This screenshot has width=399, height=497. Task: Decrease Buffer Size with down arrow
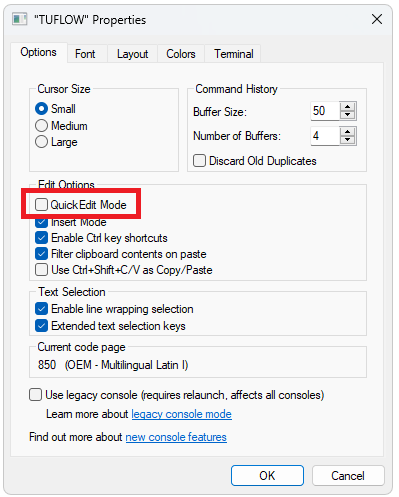(x=348, y=115)
